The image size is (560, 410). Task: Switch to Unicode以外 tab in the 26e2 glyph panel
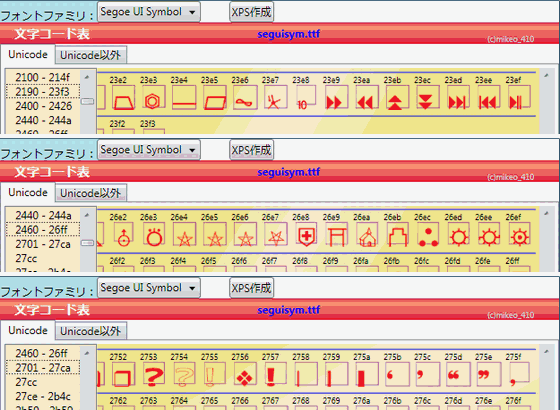(x=91, y=193)
